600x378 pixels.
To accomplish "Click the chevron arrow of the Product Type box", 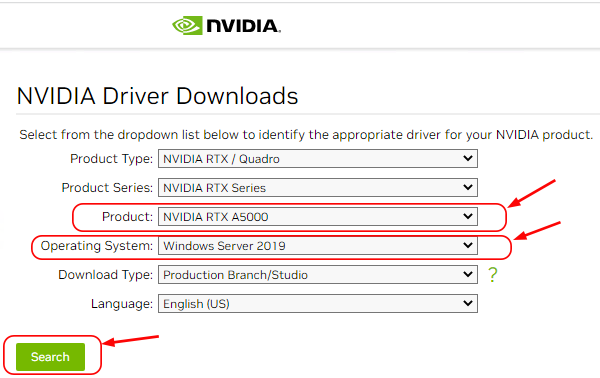I will point(468,158).
